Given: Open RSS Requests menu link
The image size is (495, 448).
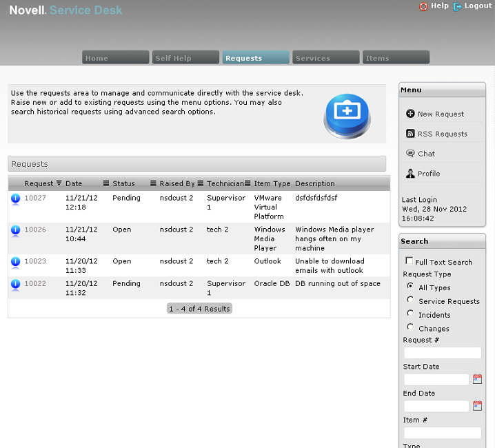Looking at the screenshot, I should click(443, 134).
